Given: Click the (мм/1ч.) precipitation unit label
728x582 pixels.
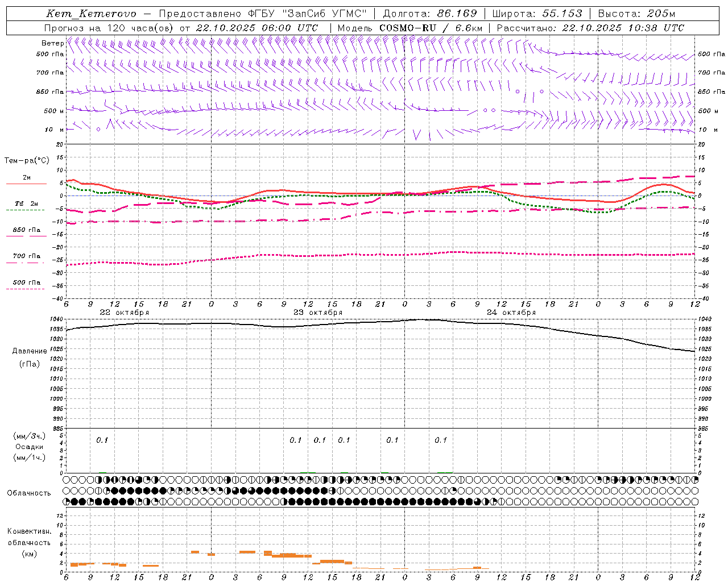Looking at the screenshot, I should (30, 458).
